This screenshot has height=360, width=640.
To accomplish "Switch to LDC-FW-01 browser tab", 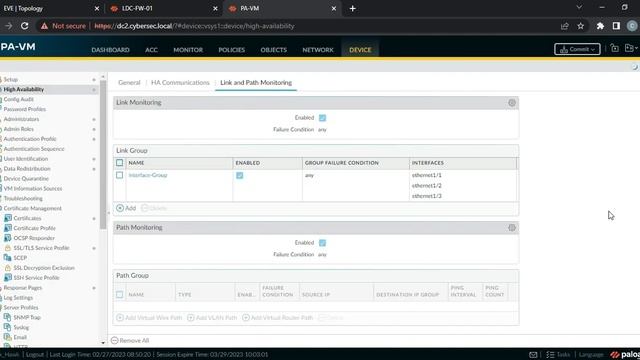I will (x=163, y=9).
